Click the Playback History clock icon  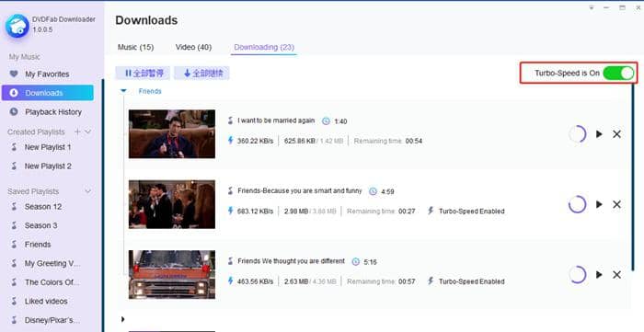pos(14,111)
